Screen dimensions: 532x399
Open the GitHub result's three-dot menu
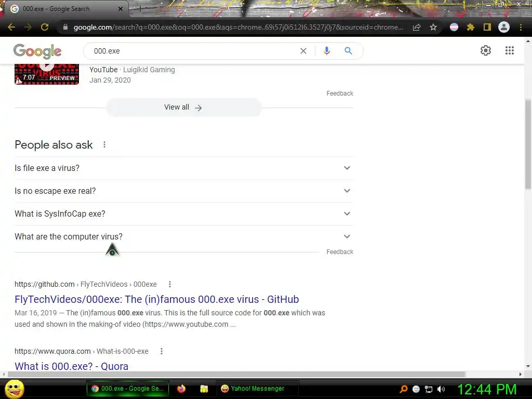pyautogui.click(x=170, y=284)
